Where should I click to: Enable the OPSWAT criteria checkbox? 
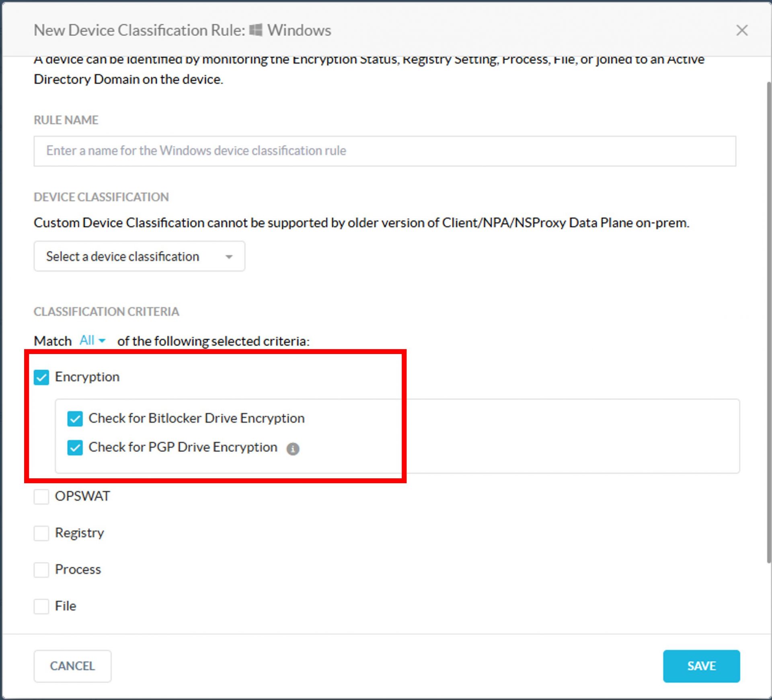pyautogui.click(x=41, y=496)
